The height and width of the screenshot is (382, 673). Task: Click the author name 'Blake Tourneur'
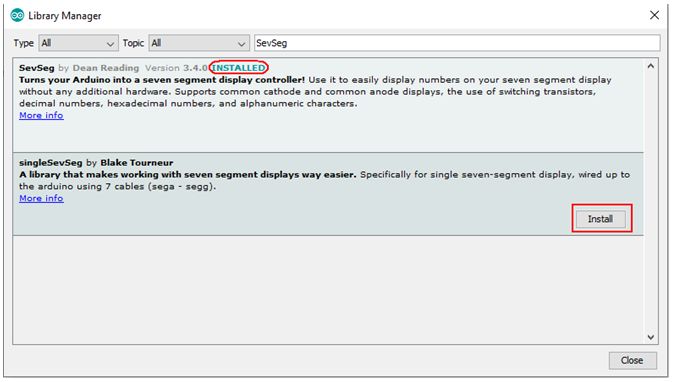tap(136, 163)
